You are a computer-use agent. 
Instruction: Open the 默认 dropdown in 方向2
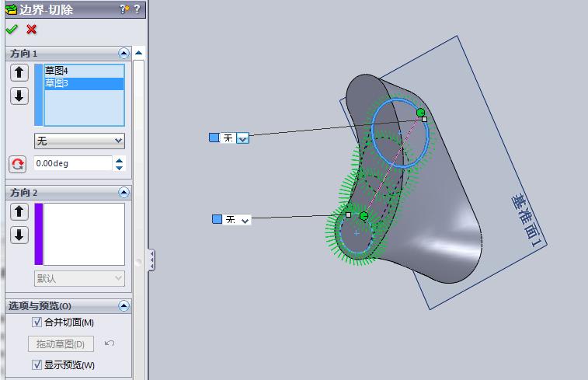79,278
